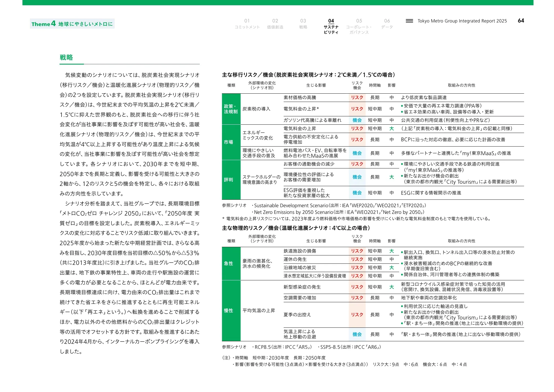Click the Tokyo Metro Group Integrated Report 2025 title
Viewport: 554px width, 392px height.
click(x=462, y=21)
